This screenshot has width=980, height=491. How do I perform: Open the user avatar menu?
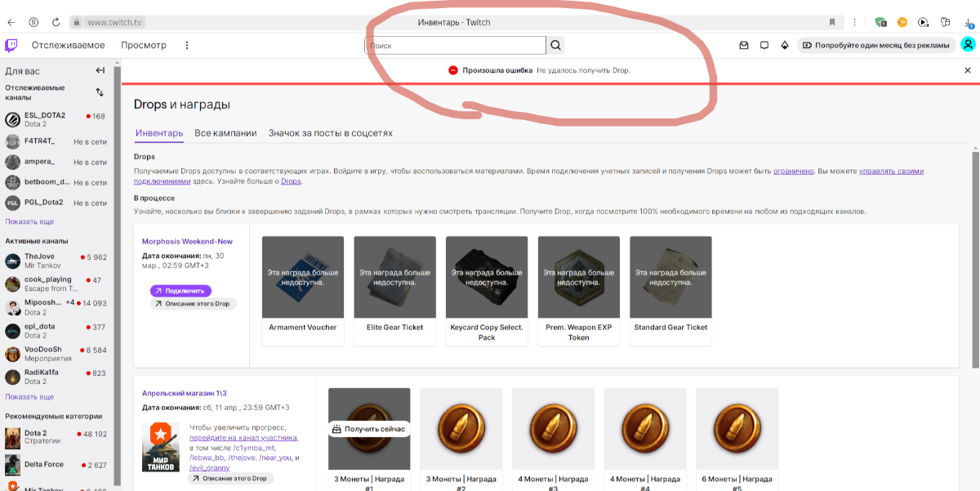[x=968, y=45]
